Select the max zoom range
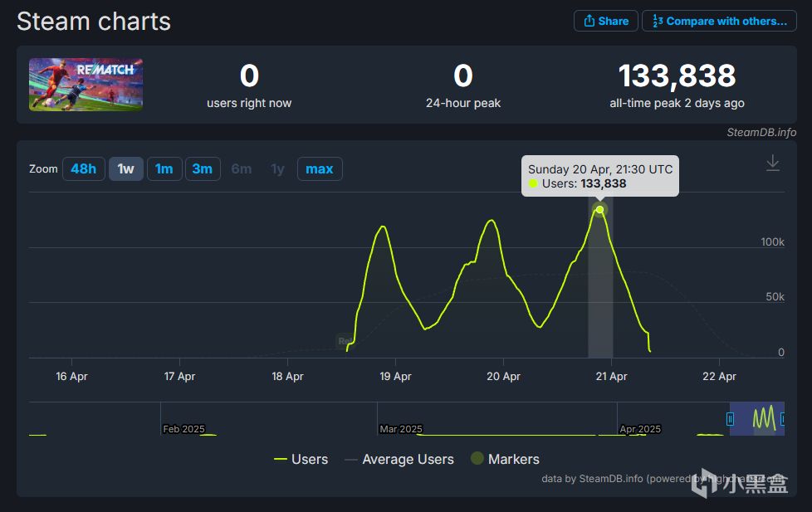This screenshot has height=512, width=812. [x=320, y=168]
